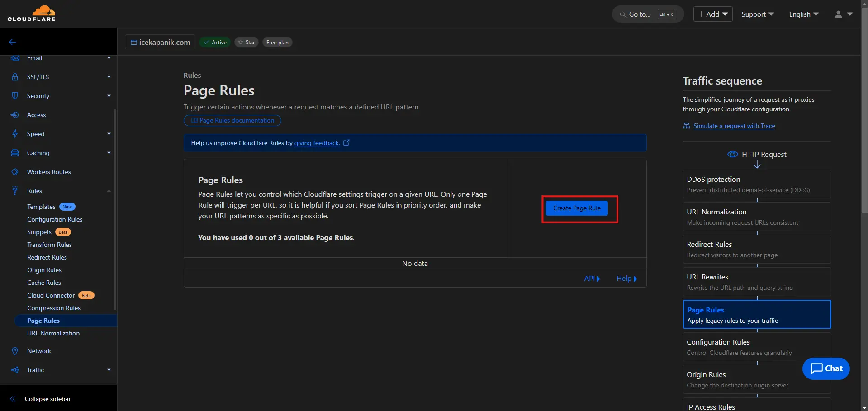Click the Email envelope icon
The height and width of the screenshot is (411, 868).
[15, 58]
